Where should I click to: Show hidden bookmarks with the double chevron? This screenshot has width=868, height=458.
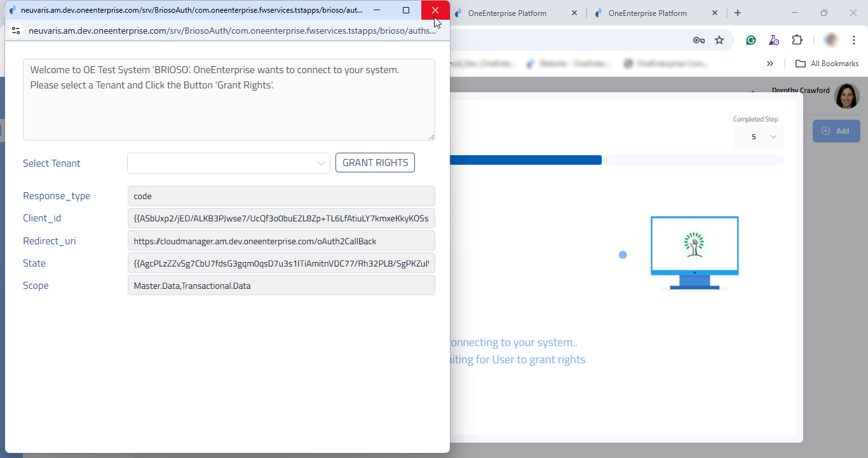pos(770,64)
